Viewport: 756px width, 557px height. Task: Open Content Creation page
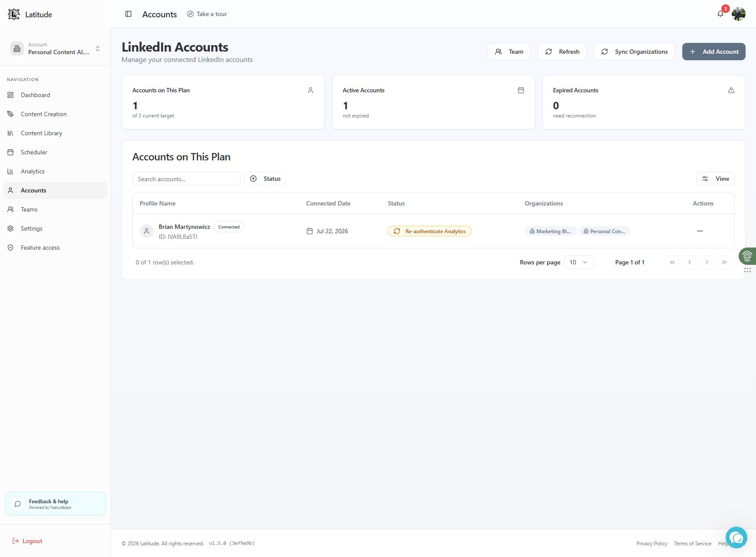click(56, 114)
